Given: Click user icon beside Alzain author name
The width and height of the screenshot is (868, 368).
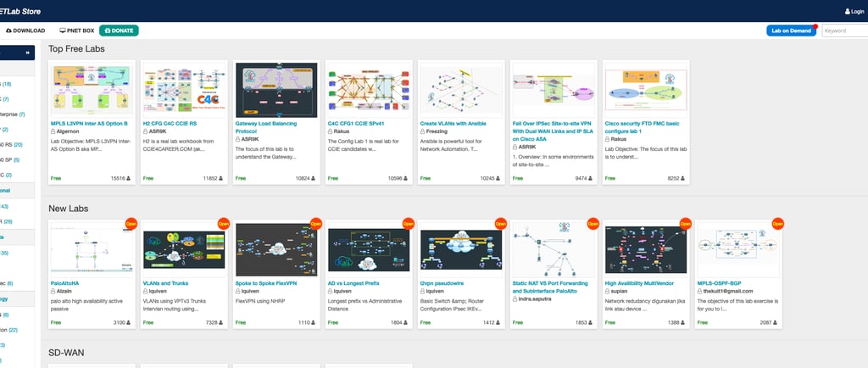Looking at the screenshot, I should tap(53, 291).
